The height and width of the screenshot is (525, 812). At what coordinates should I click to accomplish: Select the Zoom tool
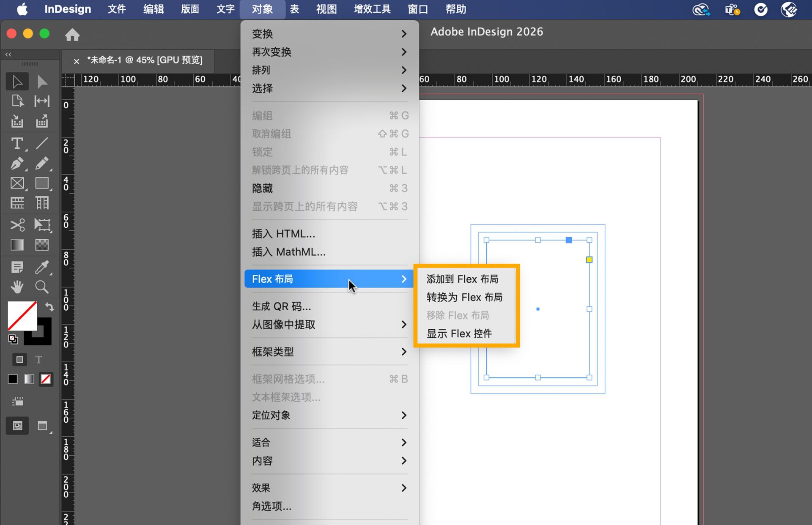click(x=42, y=287)
